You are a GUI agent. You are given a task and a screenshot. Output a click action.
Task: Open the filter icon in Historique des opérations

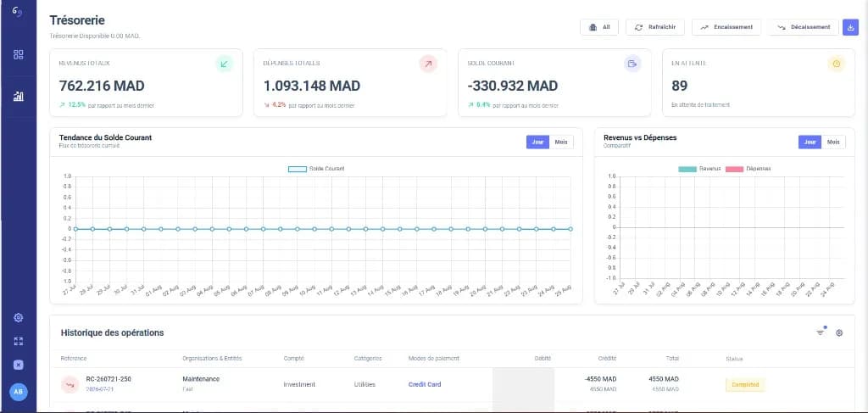821,332
